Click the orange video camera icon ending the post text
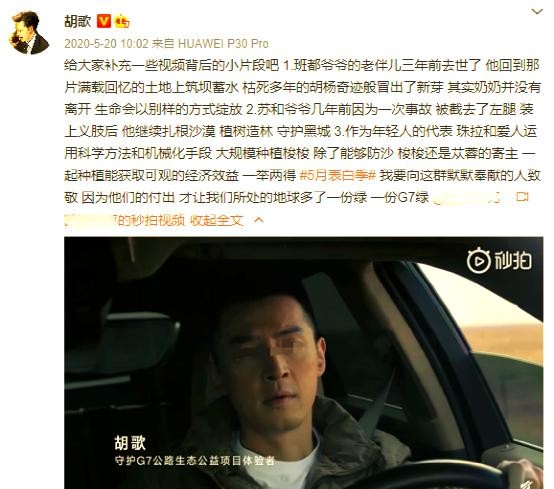 (522, 197)
